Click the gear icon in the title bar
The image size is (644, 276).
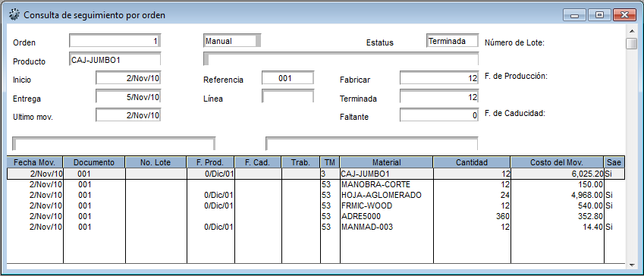pyautogui.click(x=14, y=15)
